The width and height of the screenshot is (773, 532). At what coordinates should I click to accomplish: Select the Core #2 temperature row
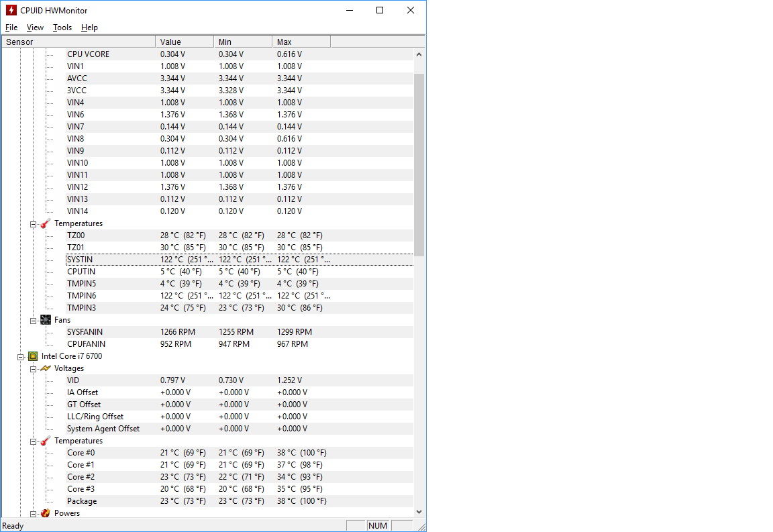coord(240,477)
